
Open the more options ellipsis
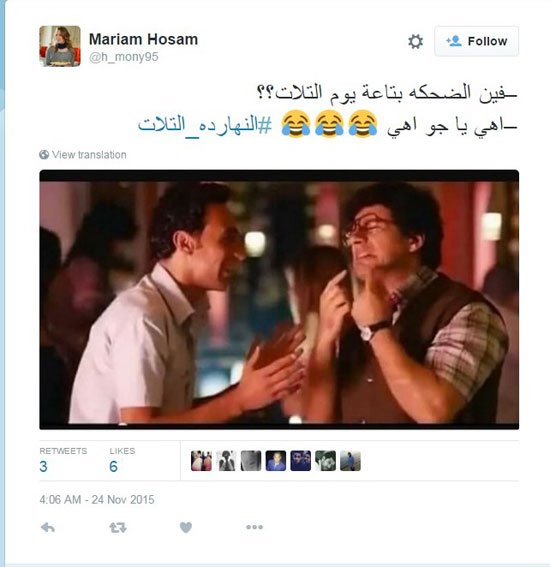coord(255,527)
